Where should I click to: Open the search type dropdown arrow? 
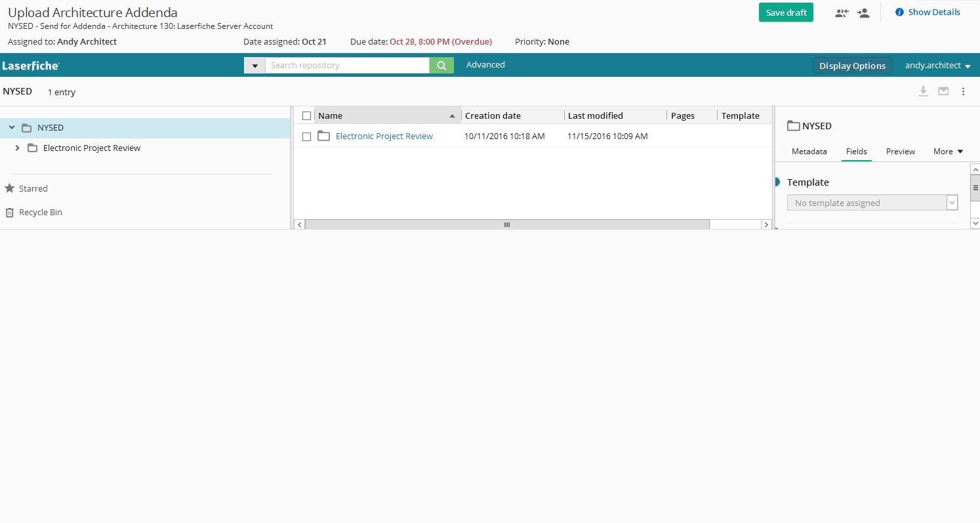point(255,66)
